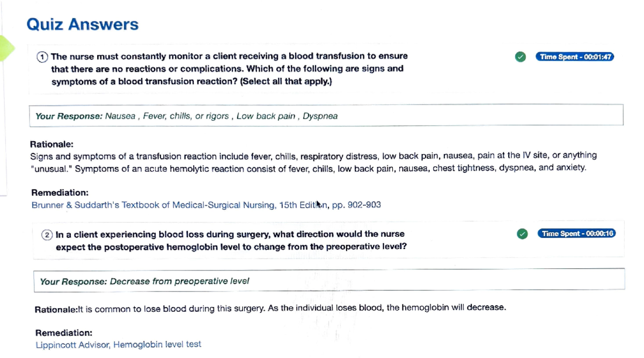The width and height of the screenshot is (644, 358).
Task: Click the Your Response box listing Nausea, Fever
Action: pos(326,115)
